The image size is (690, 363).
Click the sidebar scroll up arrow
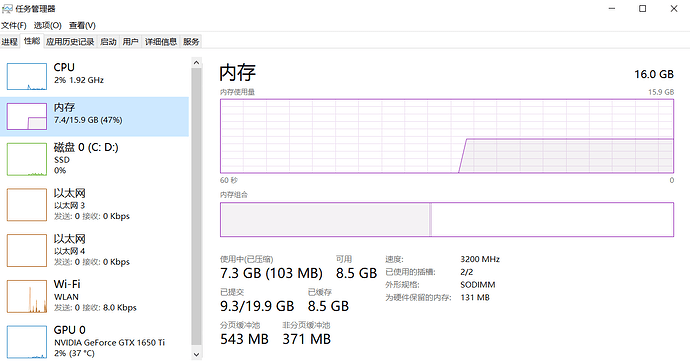pos(196,63)
